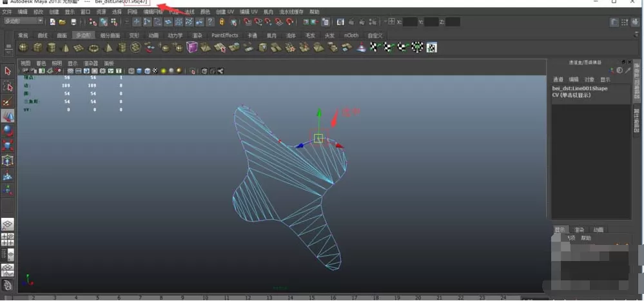Toggle snap to grid in status line
The width and height of the screenshot is (644, 301).
[137, 22]
